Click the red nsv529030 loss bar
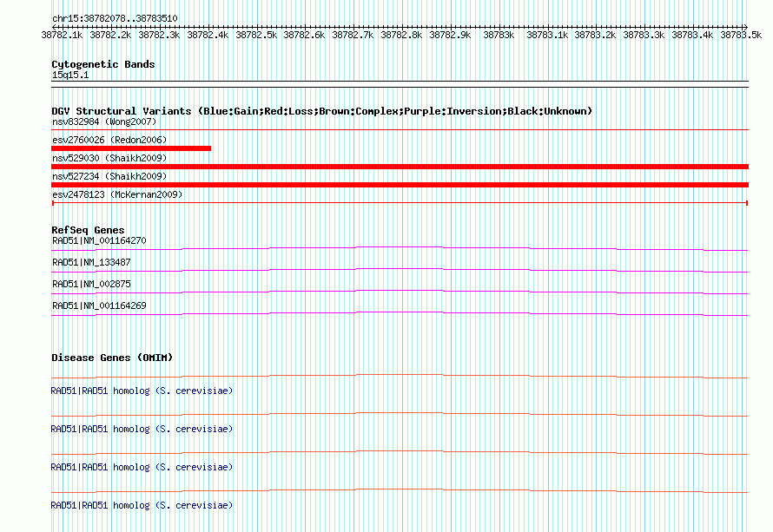This screenshot has height=532, width=773. point(400,167)
